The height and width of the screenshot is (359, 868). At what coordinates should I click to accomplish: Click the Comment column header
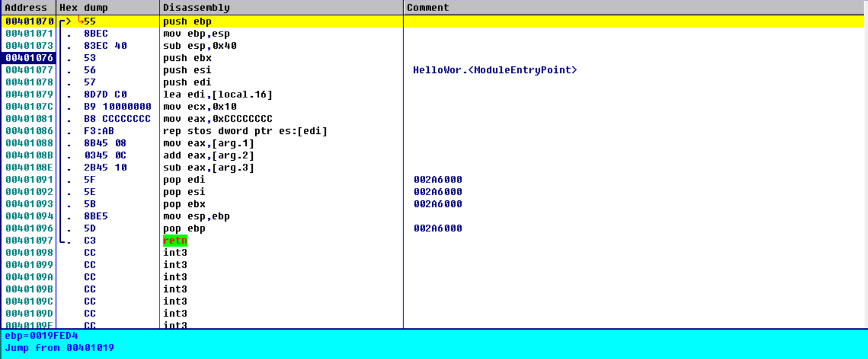coord(428,7)
